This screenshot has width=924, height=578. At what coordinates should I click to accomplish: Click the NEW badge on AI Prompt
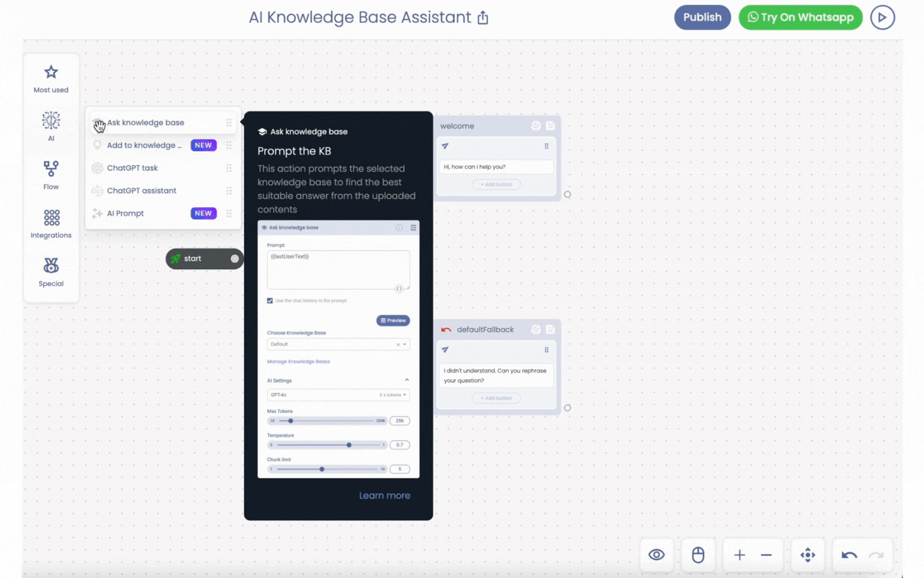(x=203, y=213)
